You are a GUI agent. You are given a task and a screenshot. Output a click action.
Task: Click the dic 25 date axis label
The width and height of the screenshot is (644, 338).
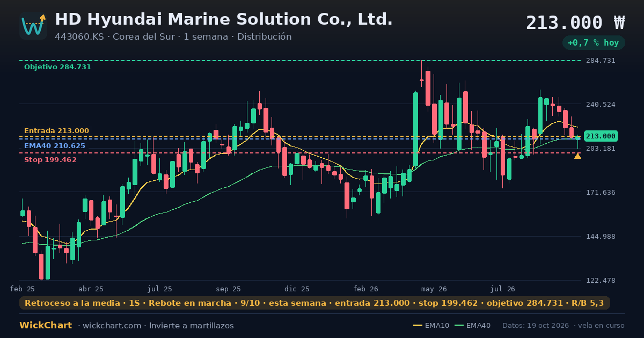(297, 289)
